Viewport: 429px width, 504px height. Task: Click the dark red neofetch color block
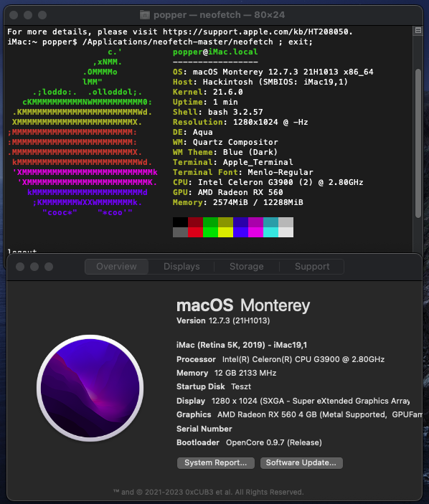(196, 222)
